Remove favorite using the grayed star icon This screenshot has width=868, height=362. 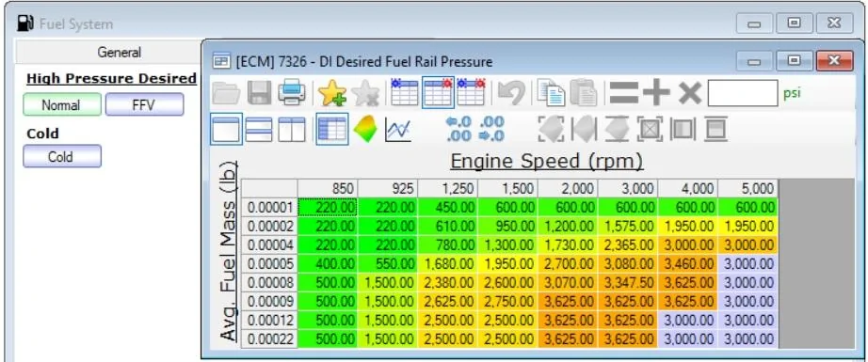(365, 93)
